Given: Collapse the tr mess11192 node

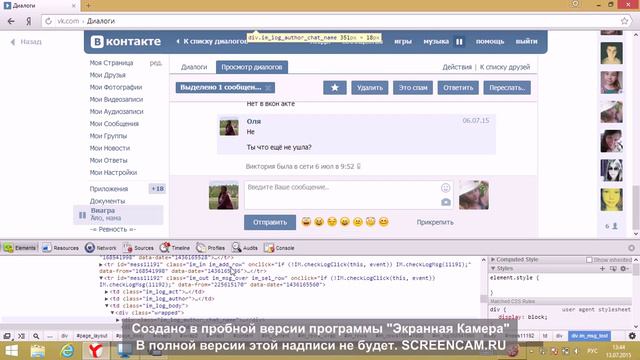Looking at the screenshot, I should 101,278.
